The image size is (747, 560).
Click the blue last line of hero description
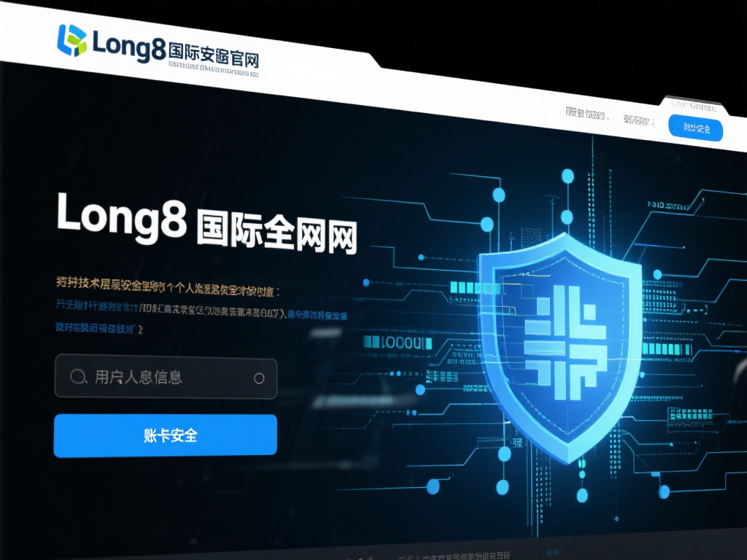point(99,327)
